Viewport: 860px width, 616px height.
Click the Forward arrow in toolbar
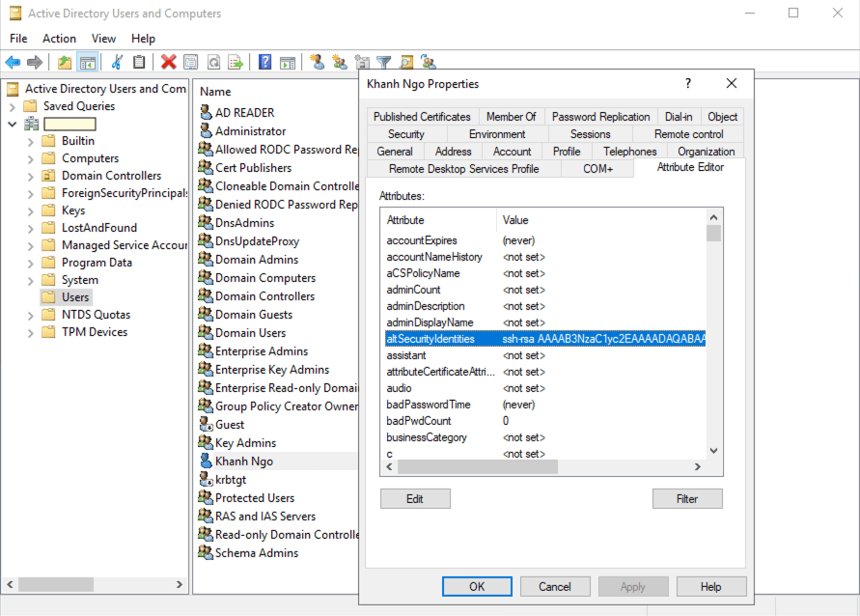(35, 62)
